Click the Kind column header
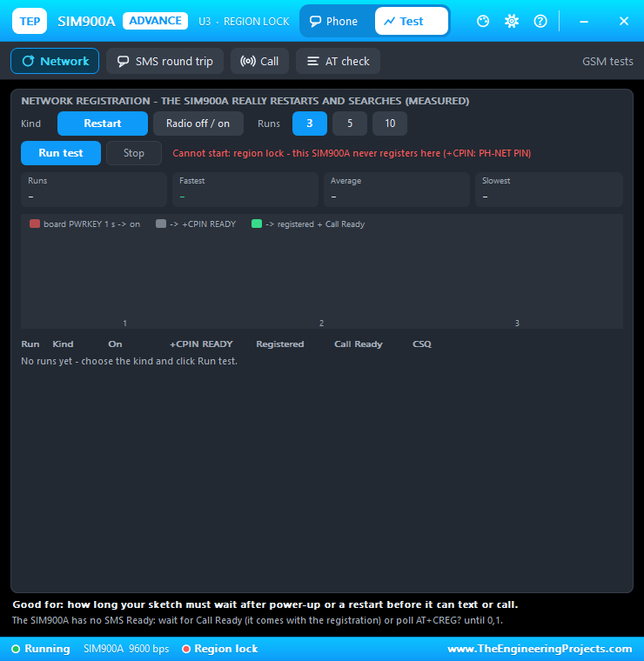 63,344
